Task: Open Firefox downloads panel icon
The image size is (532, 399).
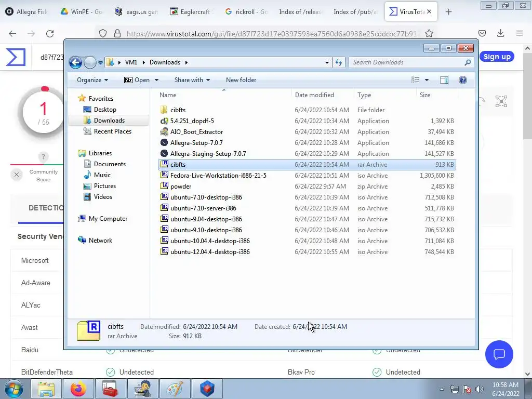Action: coord(500,33)
